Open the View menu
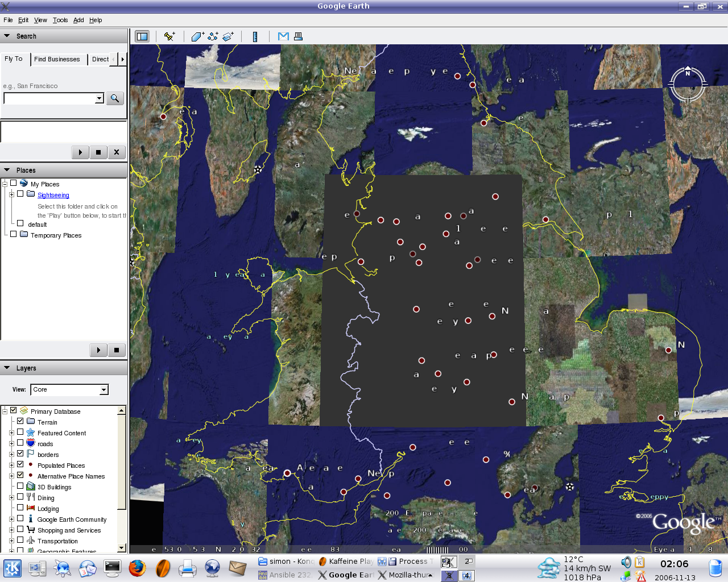Viewport: 728px width, 582px height. click(x=40, y=20)
